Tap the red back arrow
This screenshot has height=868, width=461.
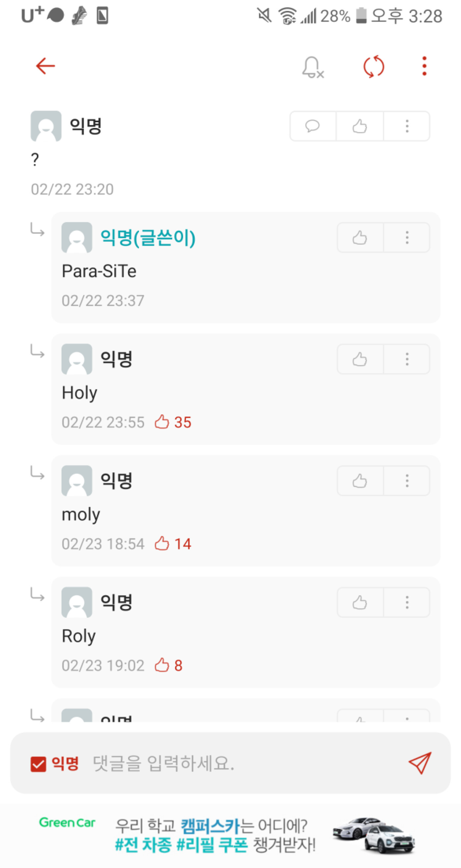45,66
